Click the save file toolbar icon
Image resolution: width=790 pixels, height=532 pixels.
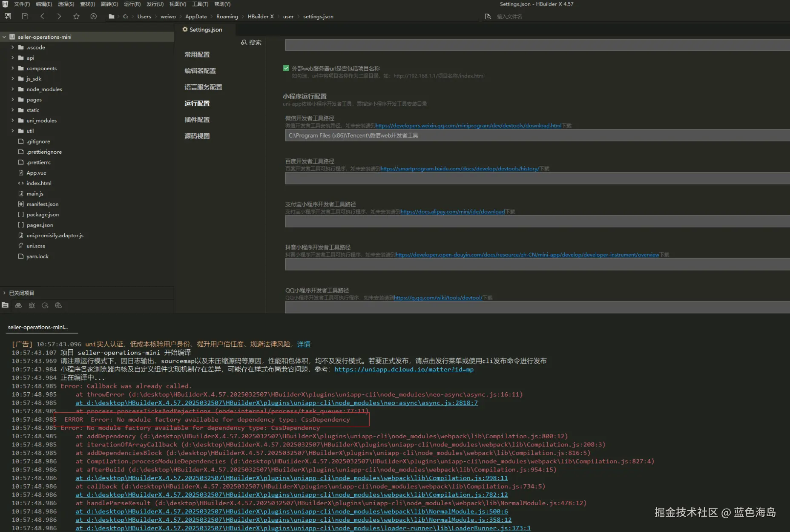point(25,16)
